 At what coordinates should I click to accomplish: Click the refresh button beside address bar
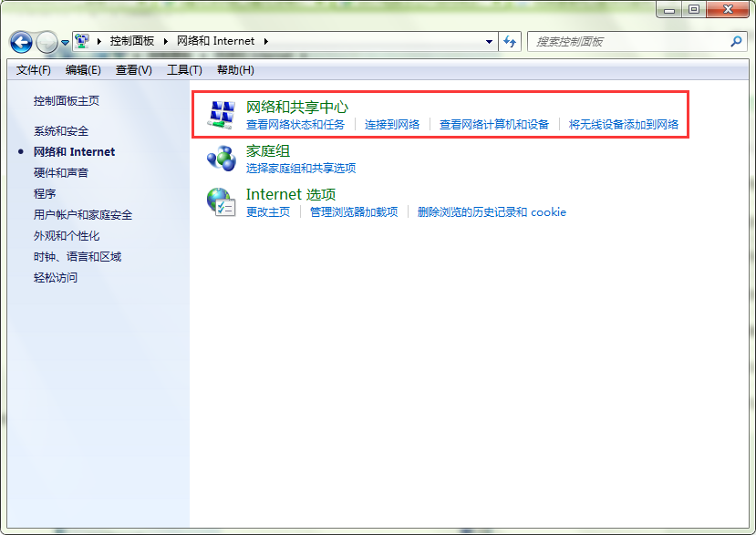click(510, 41)
